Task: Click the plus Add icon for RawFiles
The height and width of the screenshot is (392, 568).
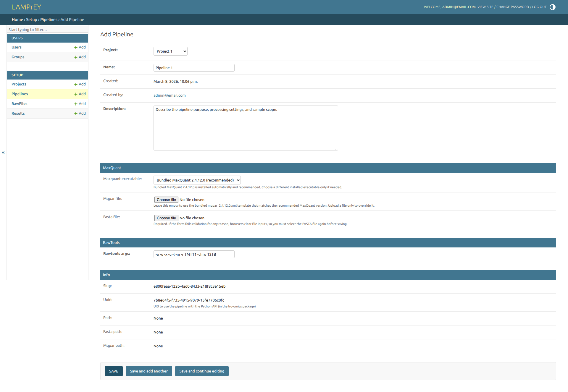Action: 76,104
